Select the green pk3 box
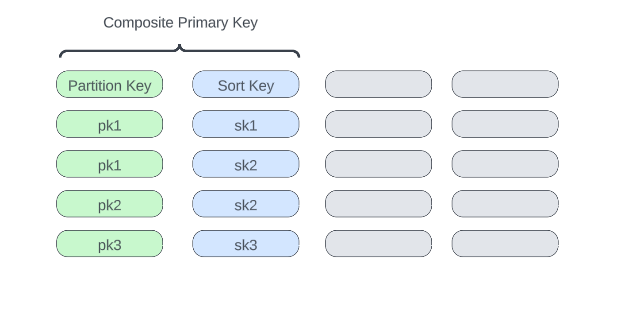644x310 pixels. coord(110,244)
